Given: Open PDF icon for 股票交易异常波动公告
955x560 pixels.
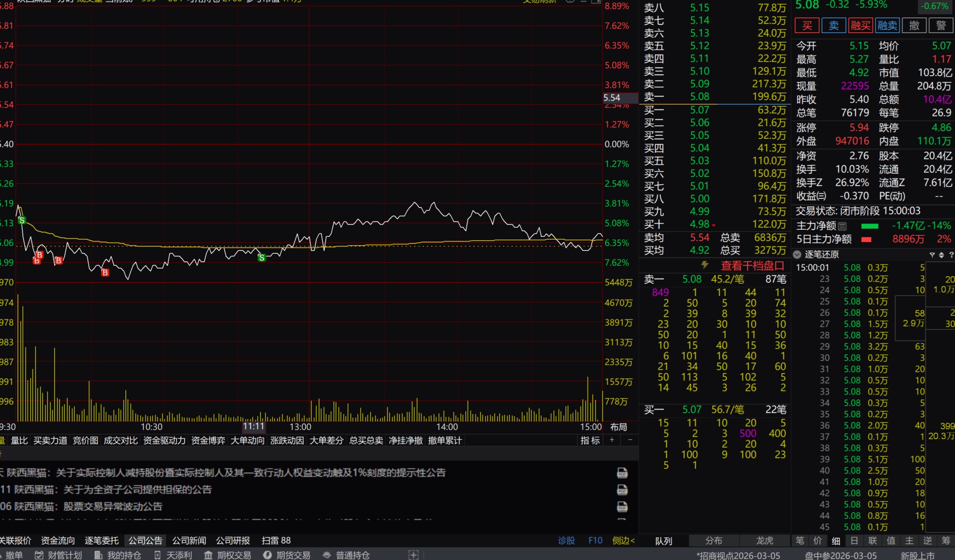Looking at the screenshot, I should 622,507.
